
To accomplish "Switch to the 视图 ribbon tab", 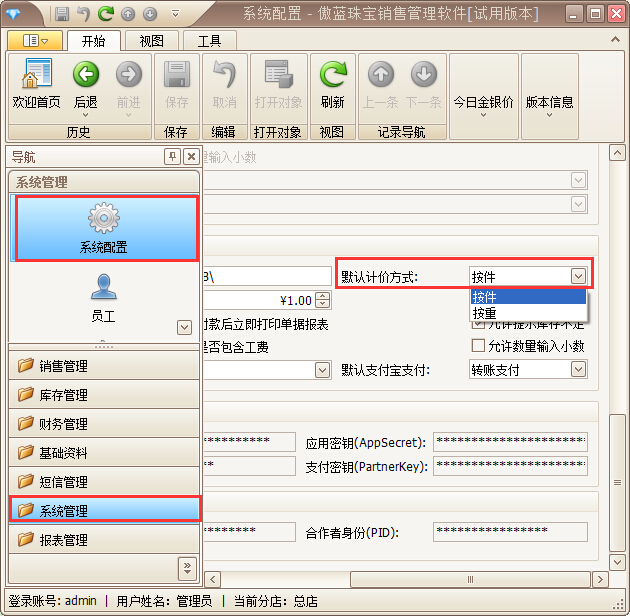I will [x=152, y=41].
